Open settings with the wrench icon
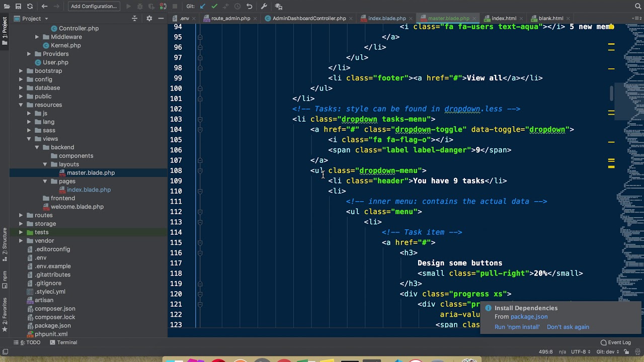The width and height of the screenshot is (644, 362). point(264,6)
